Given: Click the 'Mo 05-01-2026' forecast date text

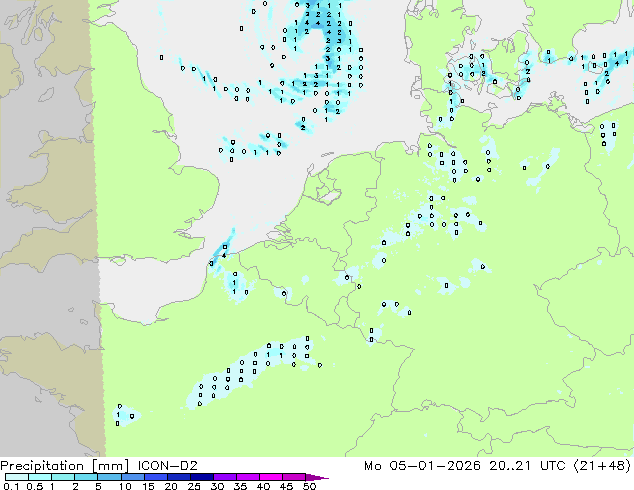Looking at the screenshot, I should point(423,466).
